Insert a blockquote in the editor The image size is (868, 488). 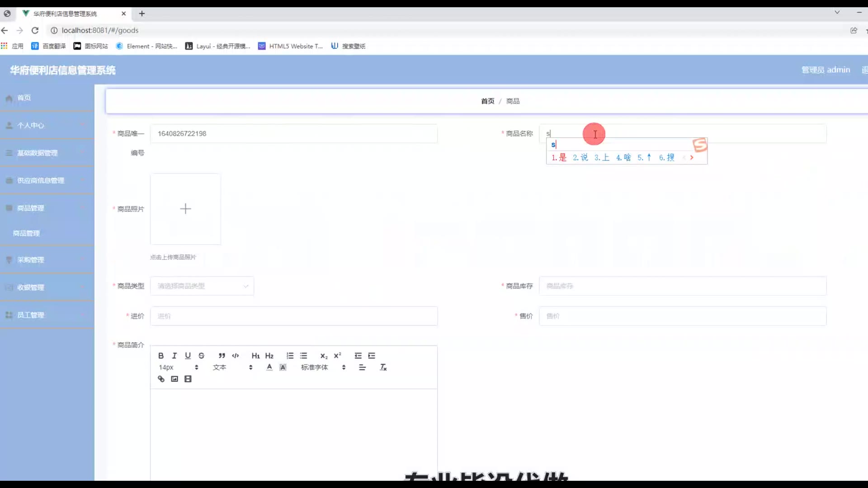[222, 356]
